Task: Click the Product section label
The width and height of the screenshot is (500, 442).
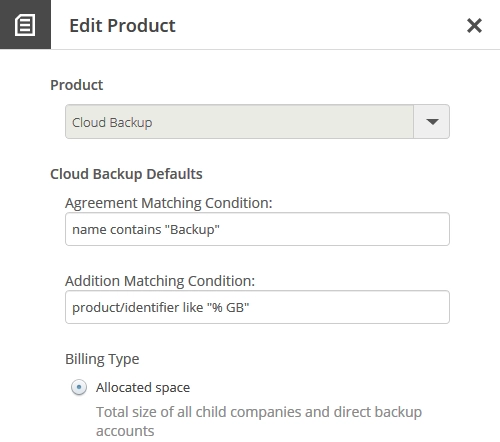Action: click(x=77, y=85)
